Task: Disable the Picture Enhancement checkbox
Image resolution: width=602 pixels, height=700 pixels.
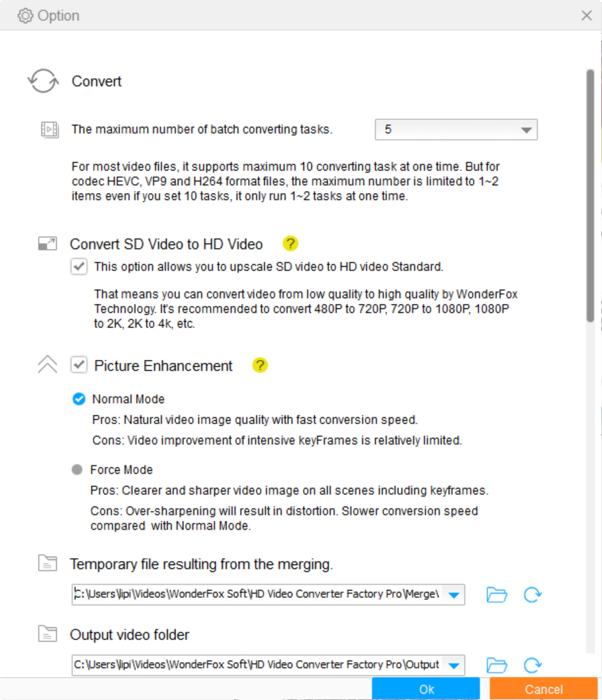Action: click(x=79, y=365)
